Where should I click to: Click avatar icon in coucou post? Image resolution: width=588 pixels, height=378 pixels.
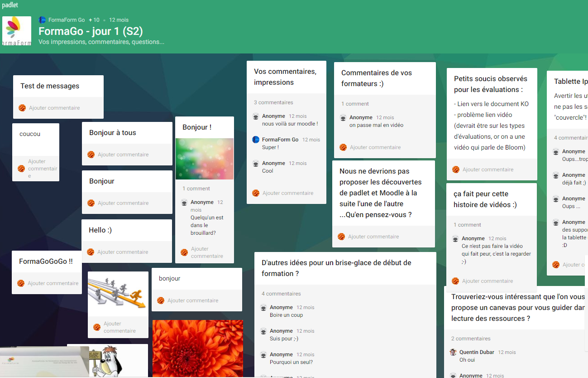pos(21,169)
